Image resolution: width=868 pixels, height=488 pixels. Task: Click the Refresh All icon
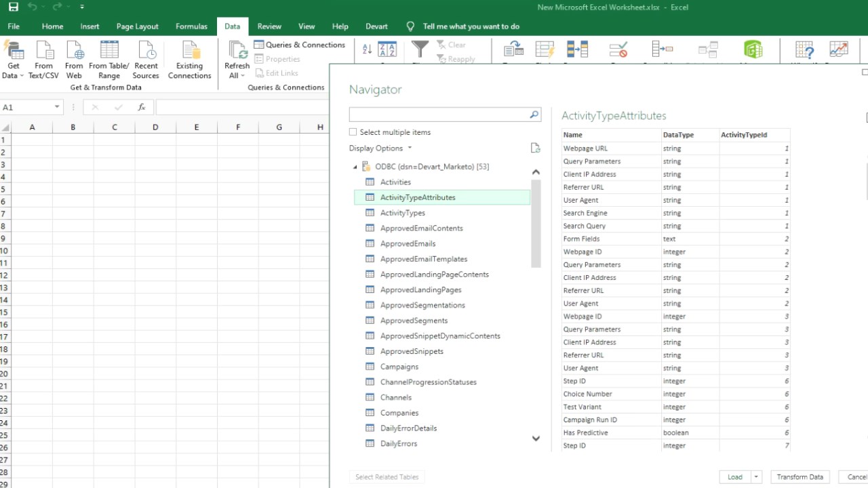click(x=237, y=50)
